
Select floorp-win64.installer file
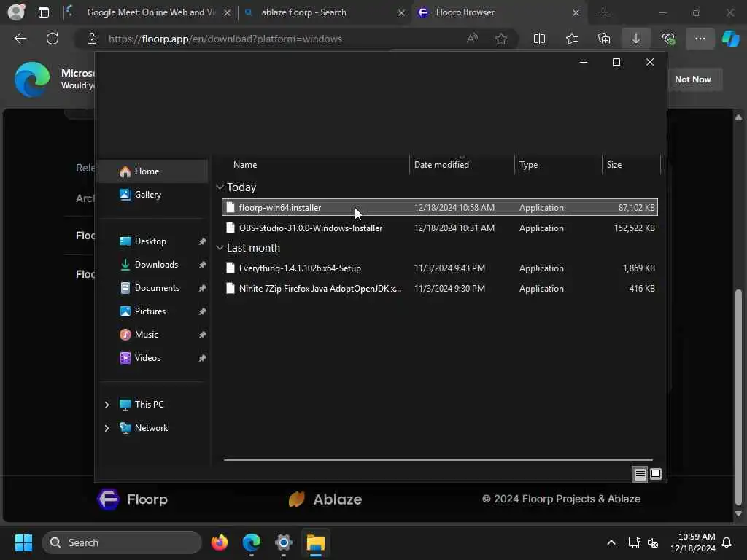point(440,208)
